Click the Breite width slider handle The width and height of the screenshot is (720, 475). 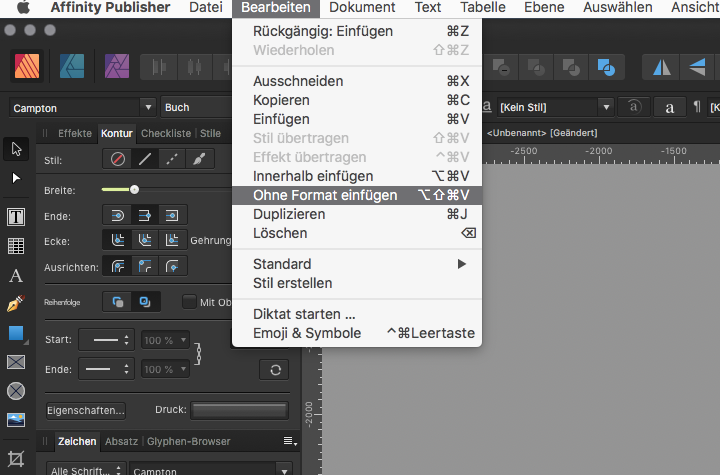click(134, 189)
